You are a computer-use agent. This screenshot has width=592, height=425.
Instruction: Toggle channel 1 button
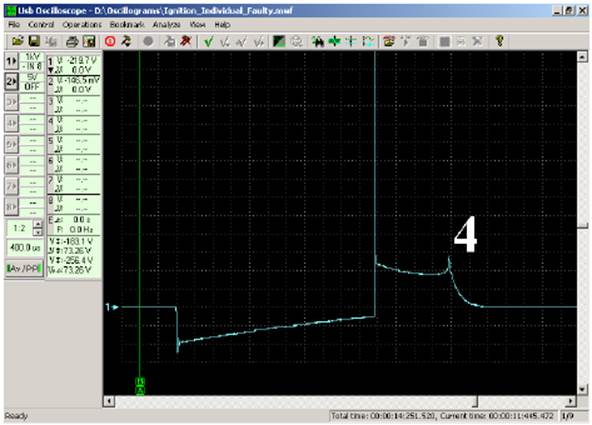click(x=11, y=61)
